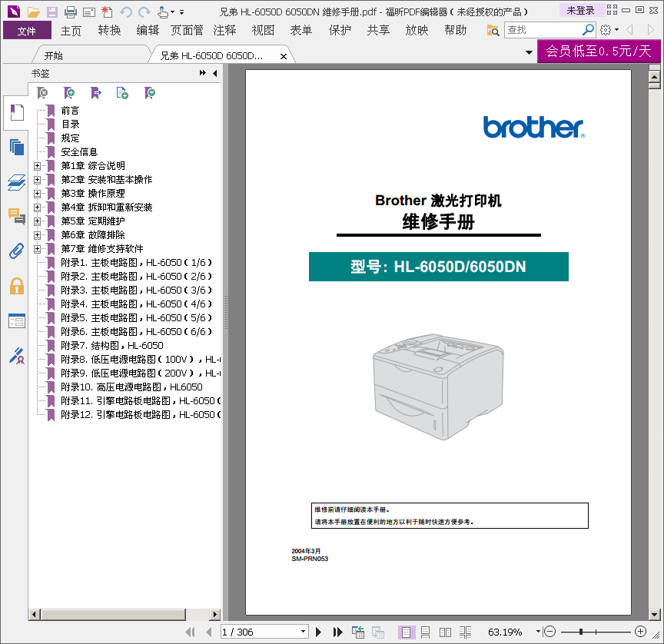Image resolution: width=664 pixels, height=644 pixels.
Task: Enable facing two-page view mode
Action: click(x=445, y=632)
